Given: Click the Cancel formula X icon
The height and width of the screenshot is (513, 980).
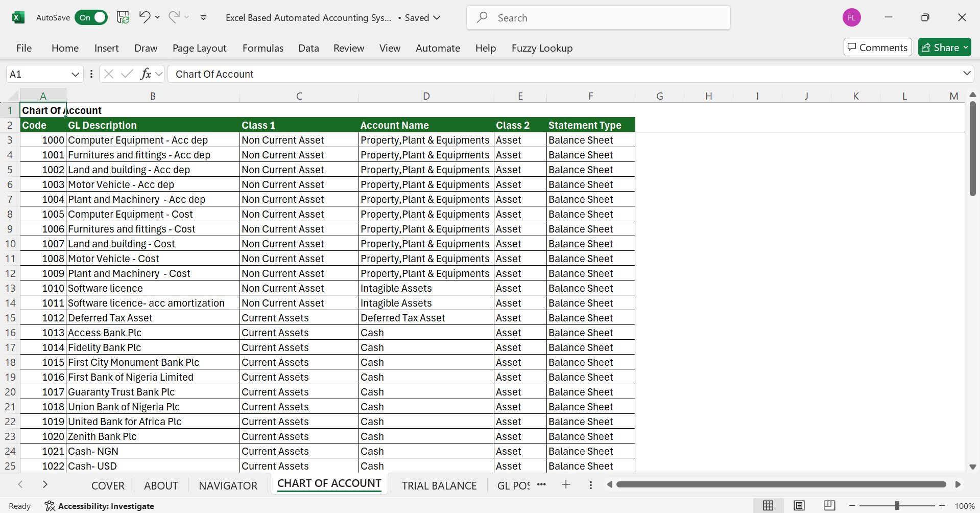Looking at the screenshot, I should 108,74.
